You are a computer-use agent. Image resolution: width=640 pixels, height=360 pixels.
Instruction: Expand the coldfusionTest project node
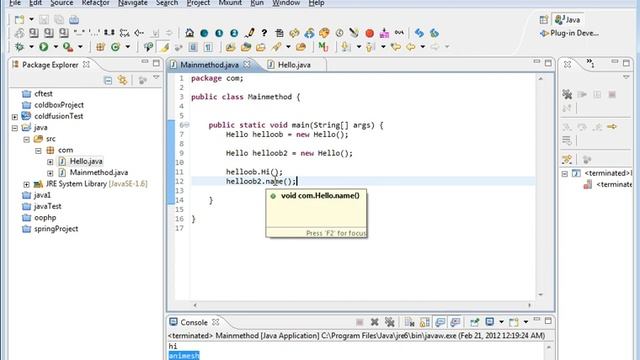pyautogui.click(x=15, y=116)
